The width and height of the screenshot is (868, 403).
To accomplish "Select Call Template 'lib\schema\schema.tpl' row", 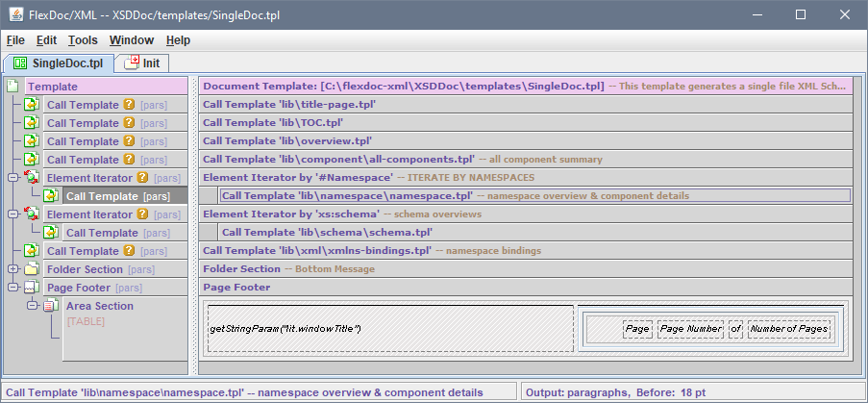I will tap(535, 233).
